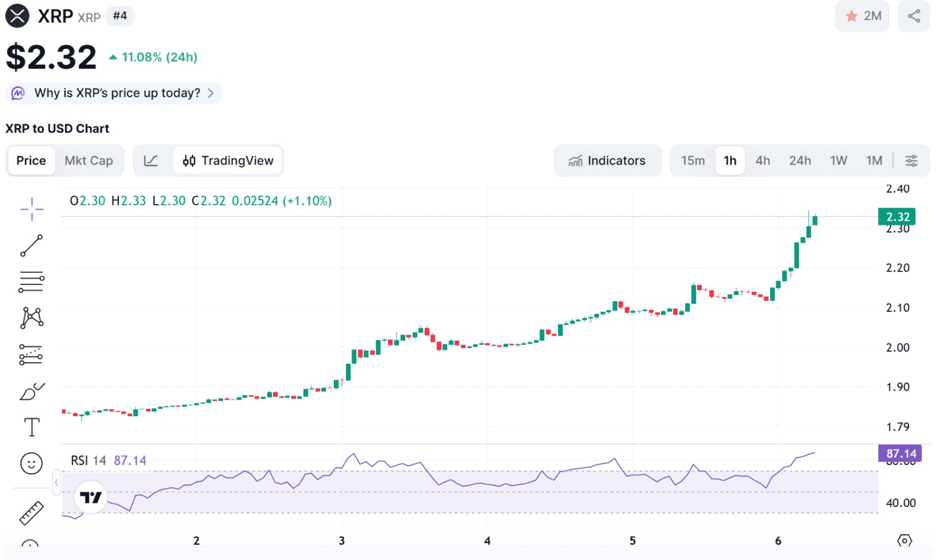Select the brush drawing tool
Screen dimensions: 936x560
(32, 391)
